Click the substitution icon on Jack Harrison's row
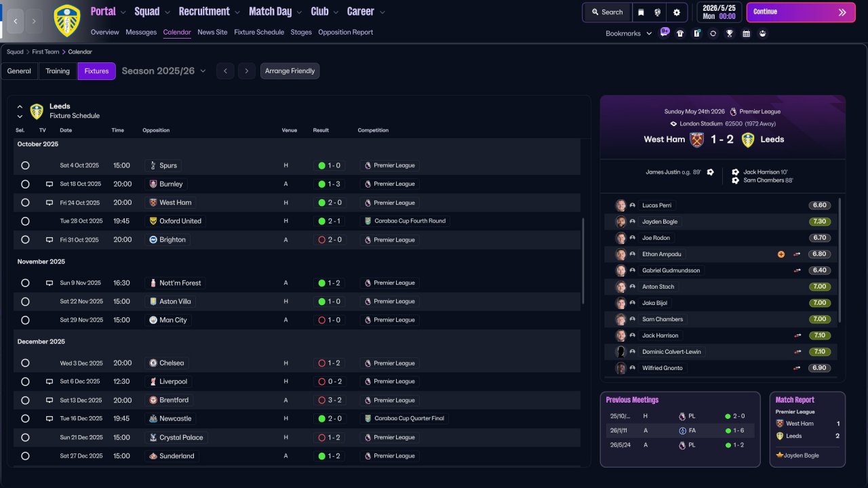868x488 pixels. 797,335
